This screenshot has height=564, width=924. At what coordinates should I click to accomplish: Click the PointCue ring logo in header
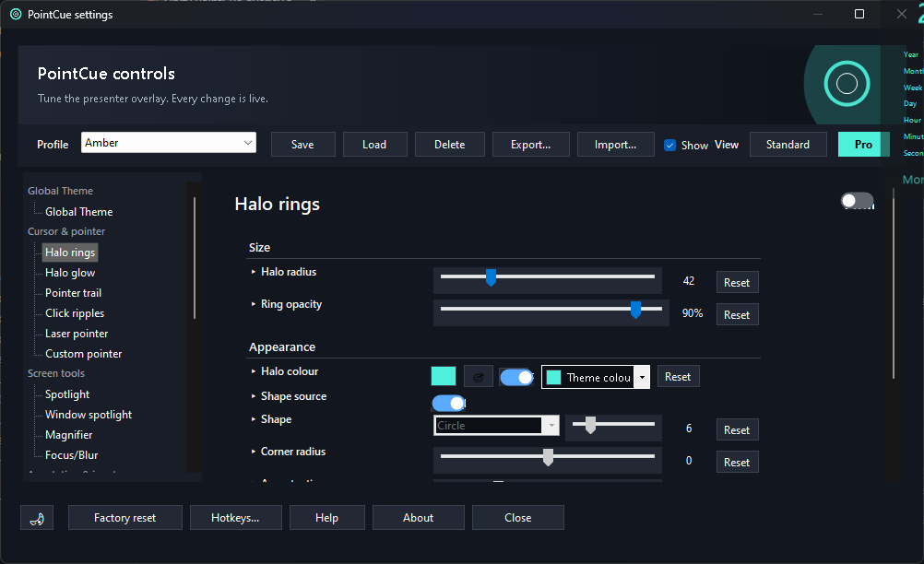tap(847, 84)
